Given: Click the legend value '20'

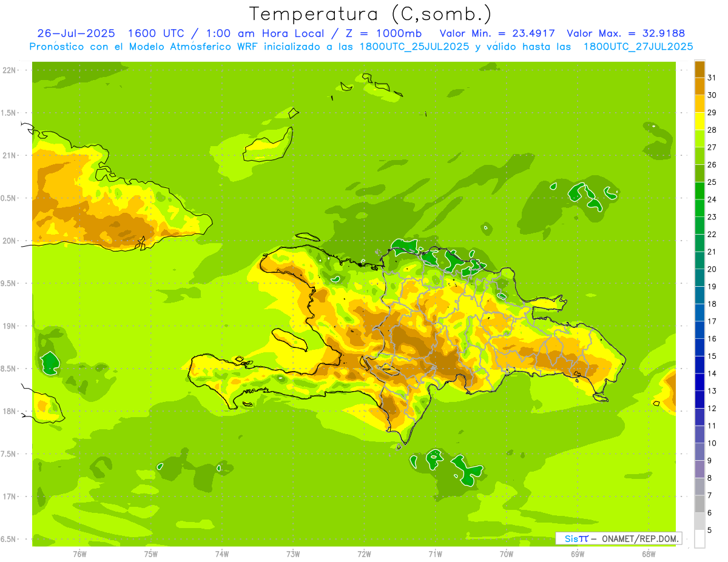Looking at the screenshot, I should (x=712, y=269).
